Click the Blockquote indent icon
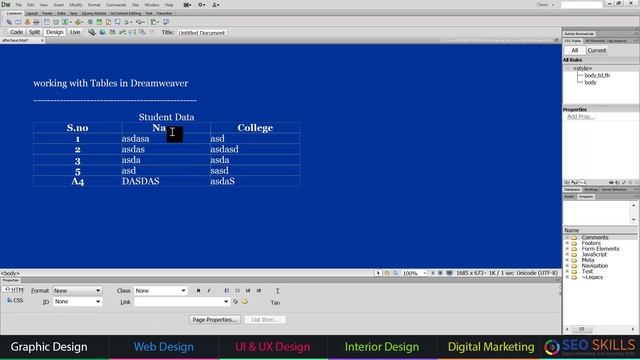The image size is (640, 360). pyautogui.click(x=258, y=291)
